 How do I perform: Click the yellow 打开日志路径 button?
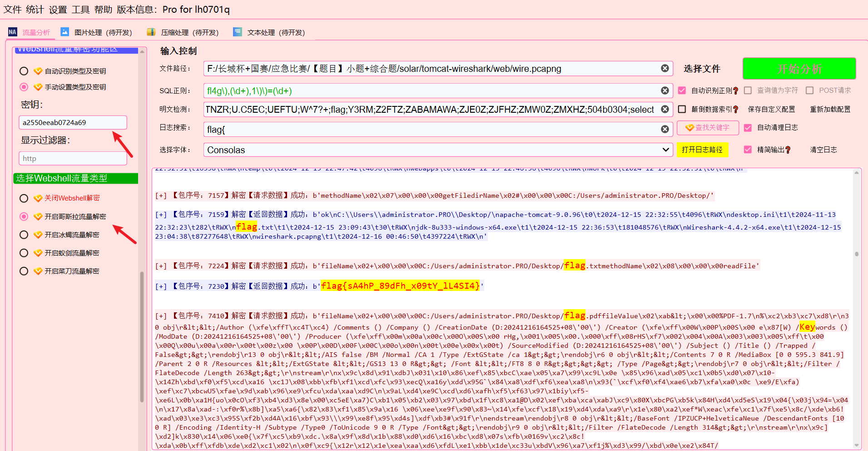702,150
